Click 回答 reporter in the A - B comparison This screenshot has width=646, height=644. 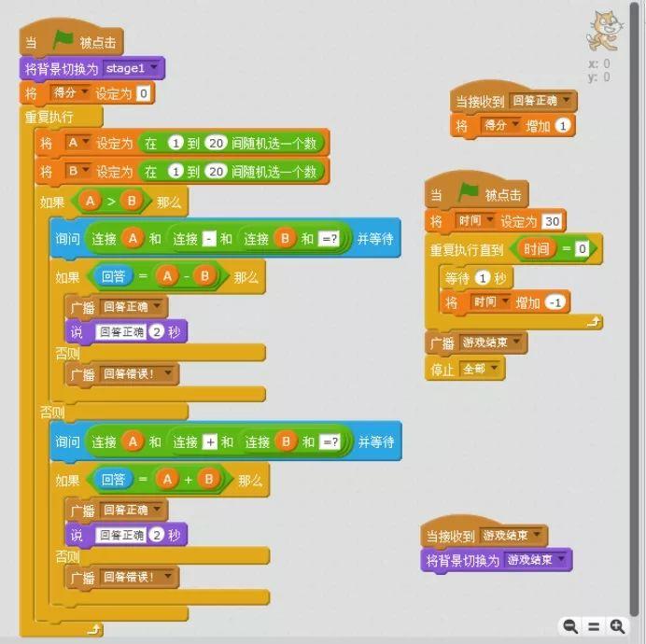pos(113,276)
